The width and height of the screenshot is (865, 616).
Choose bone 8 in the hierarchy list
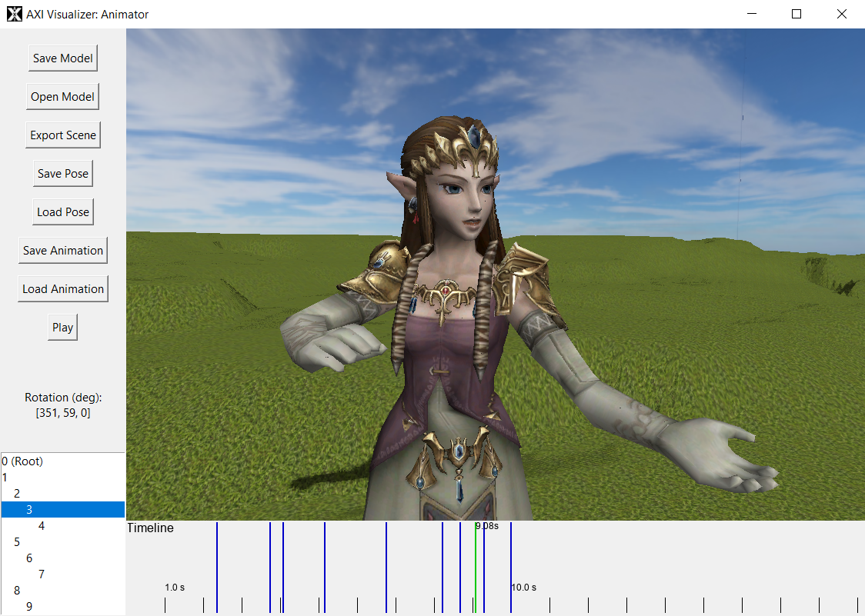point(17,591)
